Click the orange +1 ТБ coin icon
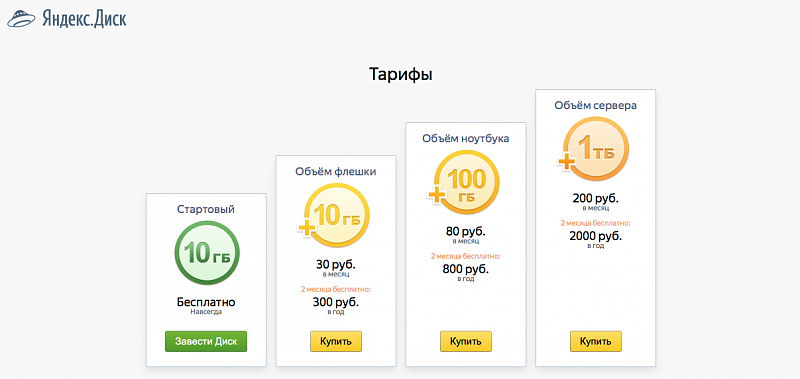The image size is (800, 379). tap(592, 149)
